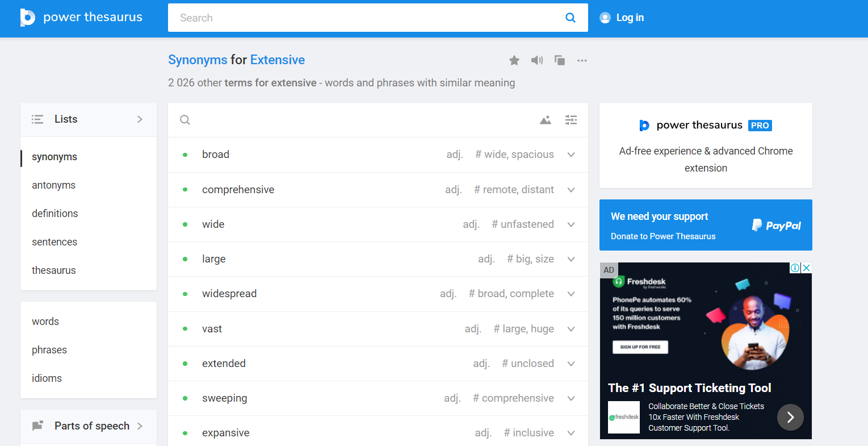
Task: Expand Parts of speech section
Action: coord(140,426)
